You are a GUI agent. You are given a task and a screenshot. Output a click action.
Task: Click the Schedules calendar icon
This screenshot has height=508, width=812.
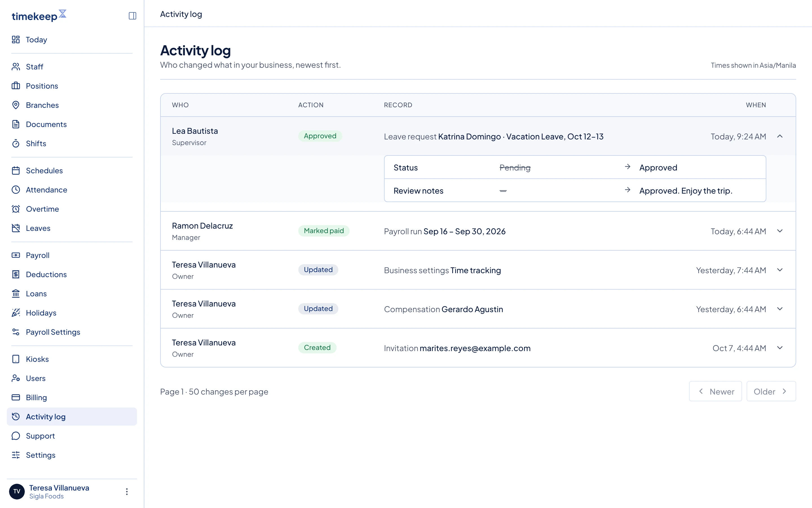pyautogui.click(x=16, y=170)
